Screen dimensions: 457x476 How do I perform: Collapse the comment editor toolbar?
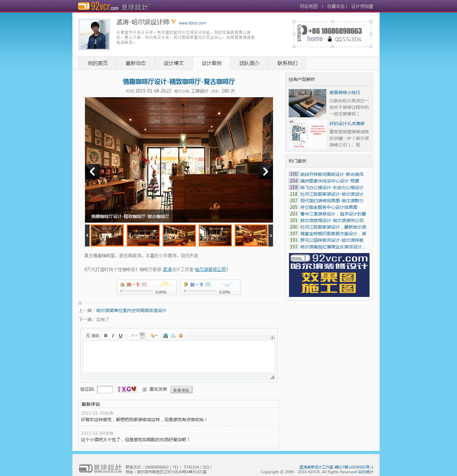pyautogui.click(x=272, y=337)
